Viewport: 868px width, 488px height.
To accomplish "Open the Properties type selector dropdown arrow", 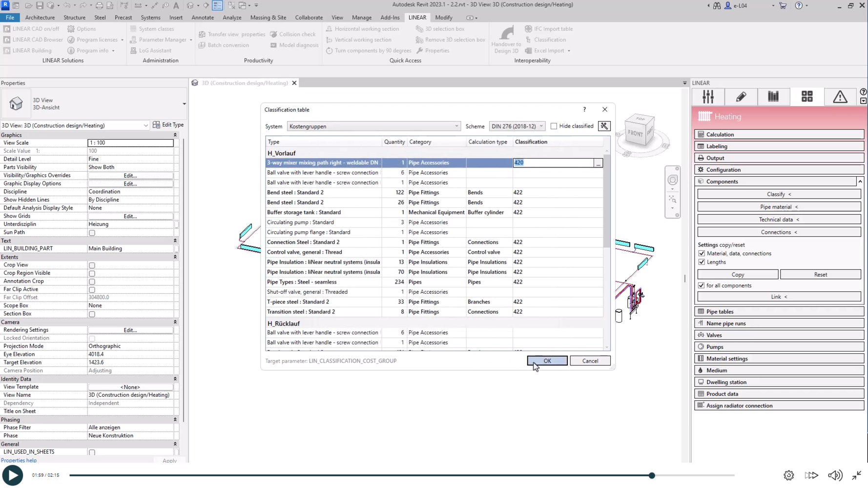I will point(184,104).
